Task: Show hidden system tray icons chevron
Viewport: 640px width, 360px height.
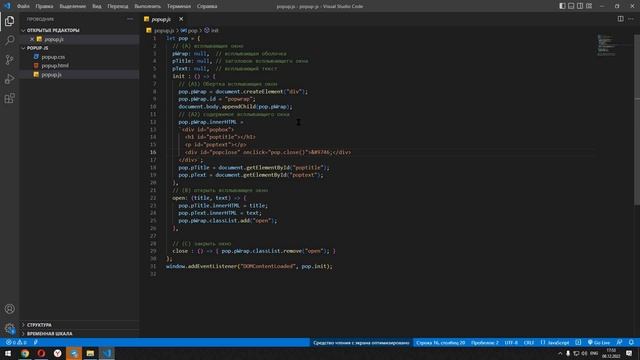Action: (x=560, y=353)
